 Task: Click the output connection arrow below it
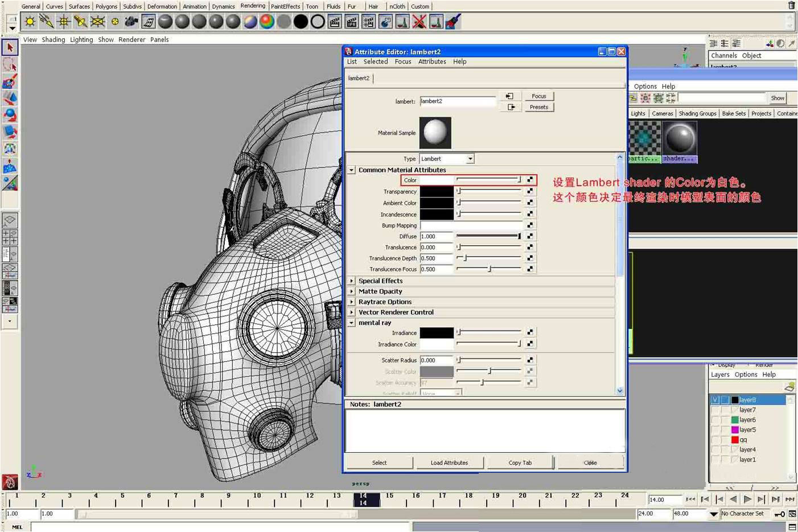coord(510,107)
